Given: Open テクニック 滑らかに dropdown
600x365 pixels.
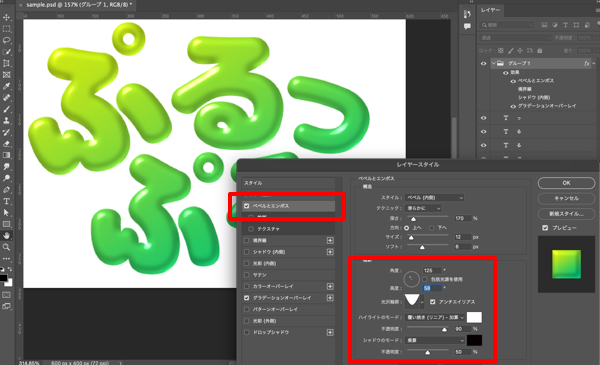Looking at the screenshot, I should coord(423,208).
